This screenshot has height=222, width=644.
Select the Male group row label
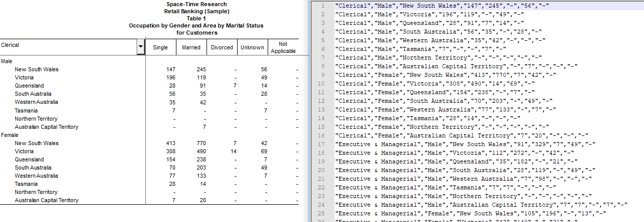(7, 61)
